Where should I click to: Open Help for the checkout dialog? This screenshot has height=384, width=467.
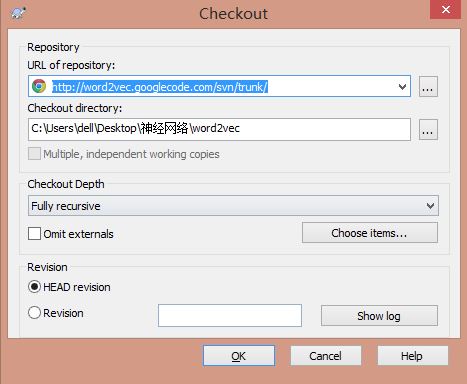click(413, 356)
